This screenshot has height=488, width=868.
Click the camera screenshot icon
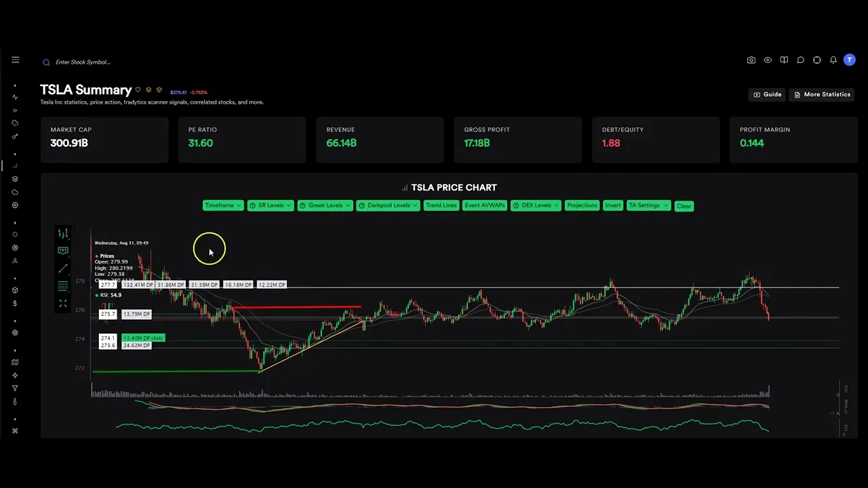coord(751,60)
